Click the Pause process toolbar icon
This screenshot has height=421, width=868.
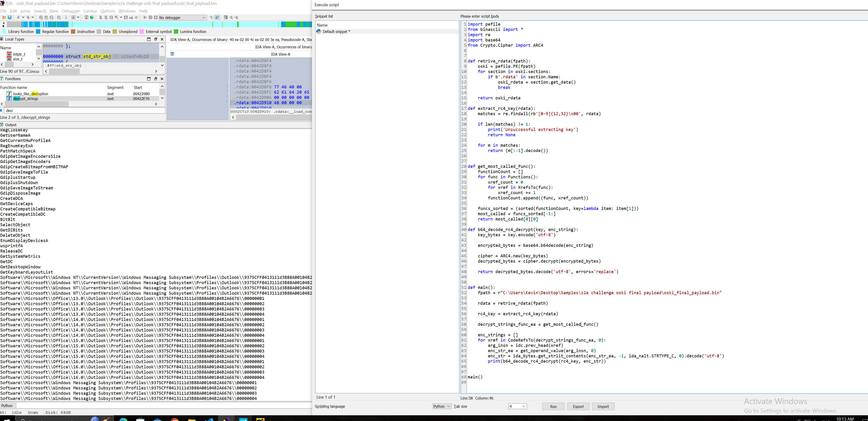[151, 18]
